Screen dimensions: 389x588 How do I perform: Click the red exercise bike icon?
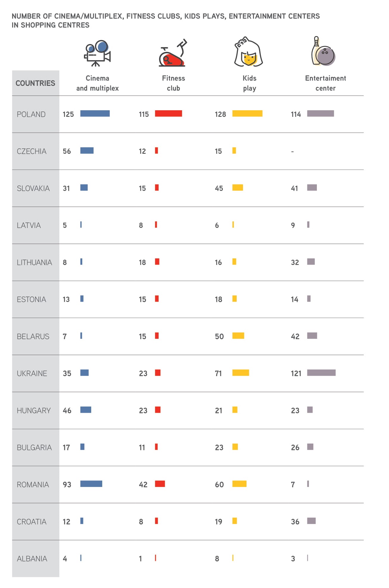coord(173,53)
